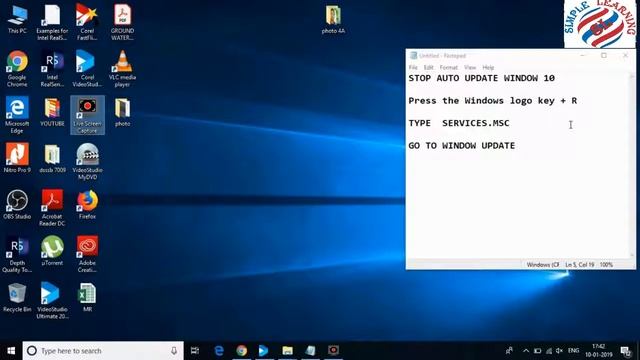Click ENG language indicator
This screenshot has height=360, width=640.
coord(573,351)
